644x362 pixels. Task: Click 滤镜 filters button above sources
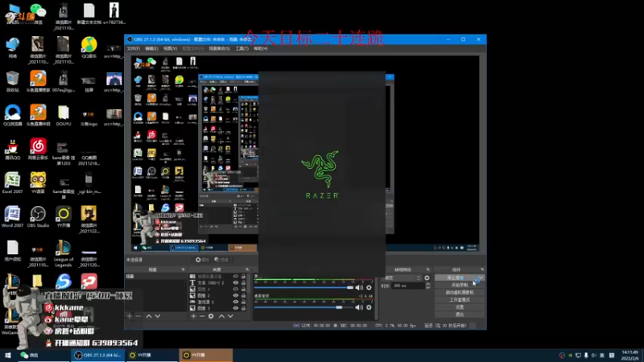[x=221, y=260]
